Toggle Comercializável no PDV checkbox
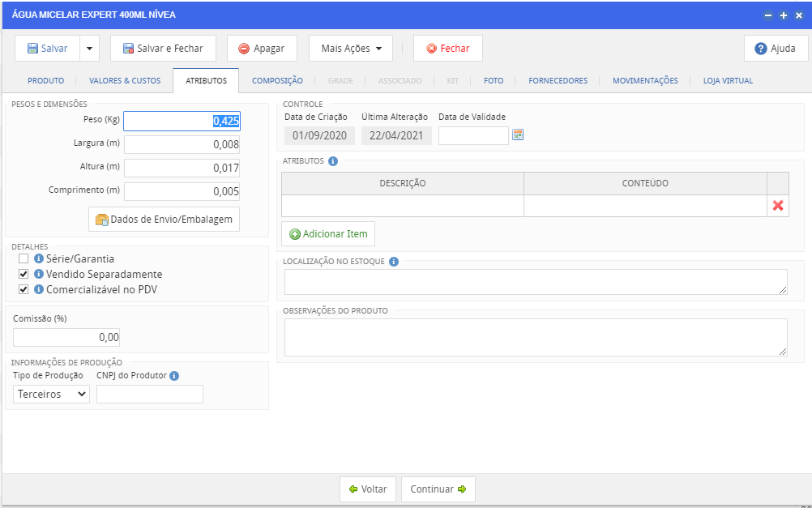Screen dimensions: 812x508 tap(24, 289)
